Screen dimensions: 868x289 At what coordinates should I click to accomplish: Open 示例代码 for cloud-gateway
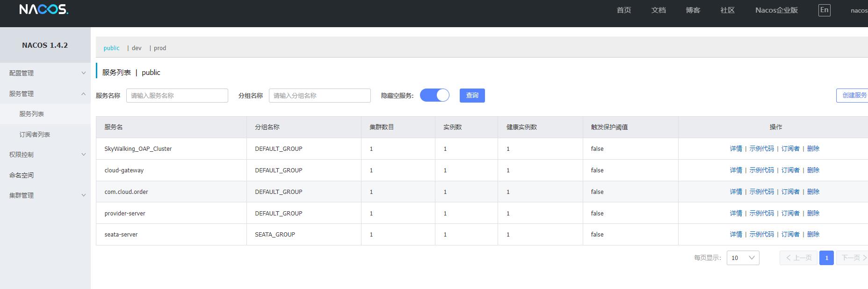pos(762,170)
